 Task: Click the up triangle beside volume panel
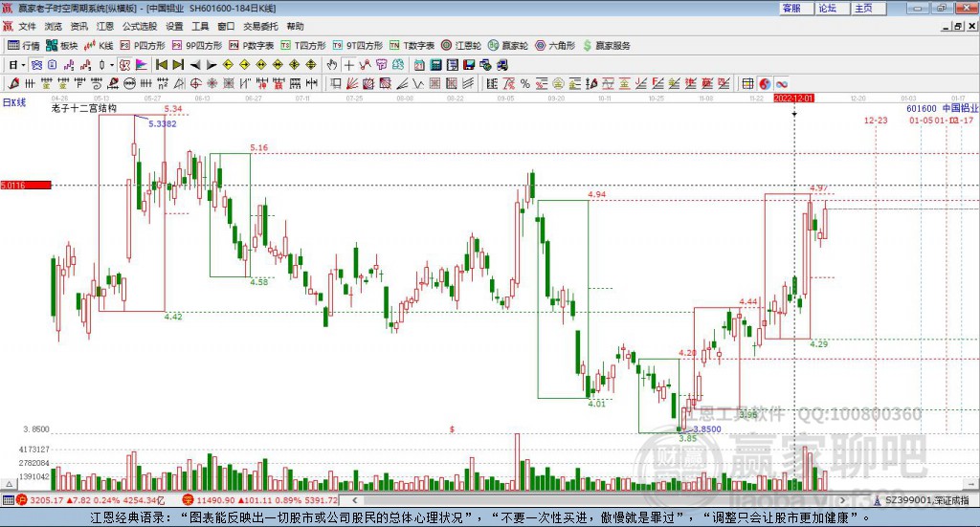[9, 484]
